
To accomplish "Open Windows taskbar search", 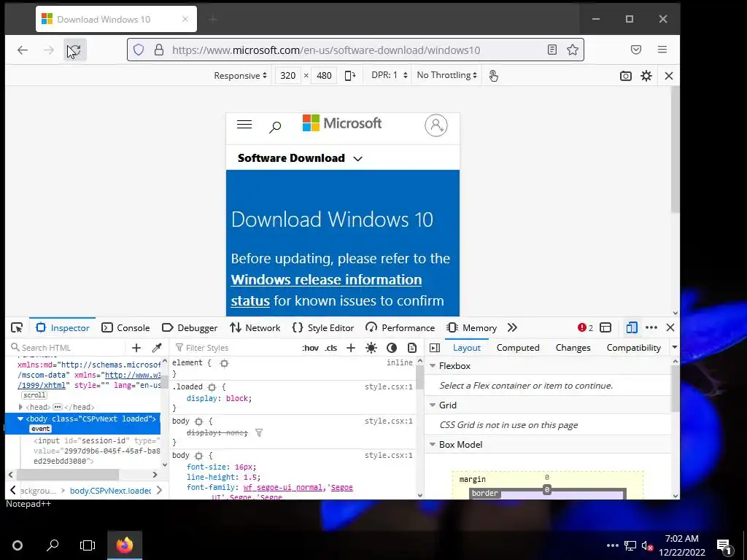I will tap(53, 545).
